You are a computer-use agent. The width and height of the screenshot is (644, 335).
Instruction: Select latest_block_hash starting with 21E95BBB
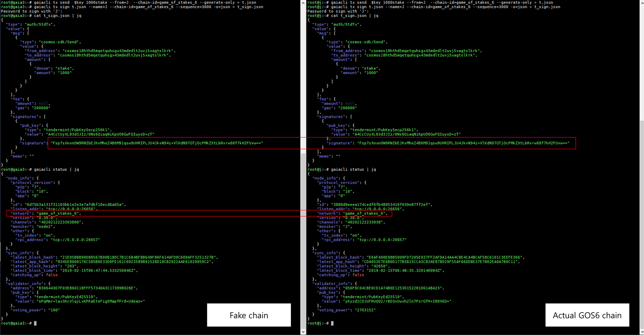tap(139, 257)
